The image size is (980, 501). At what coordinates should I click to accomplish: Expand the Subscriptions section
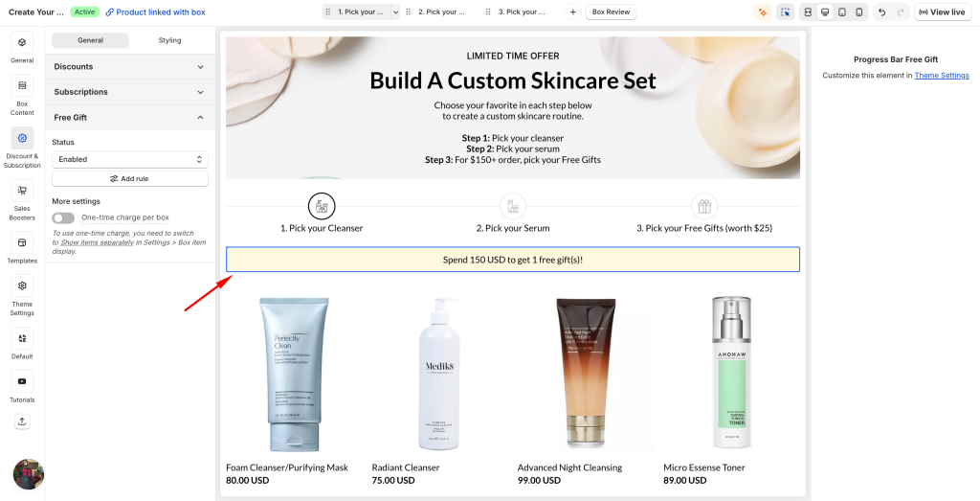click(x=129, y=92)
